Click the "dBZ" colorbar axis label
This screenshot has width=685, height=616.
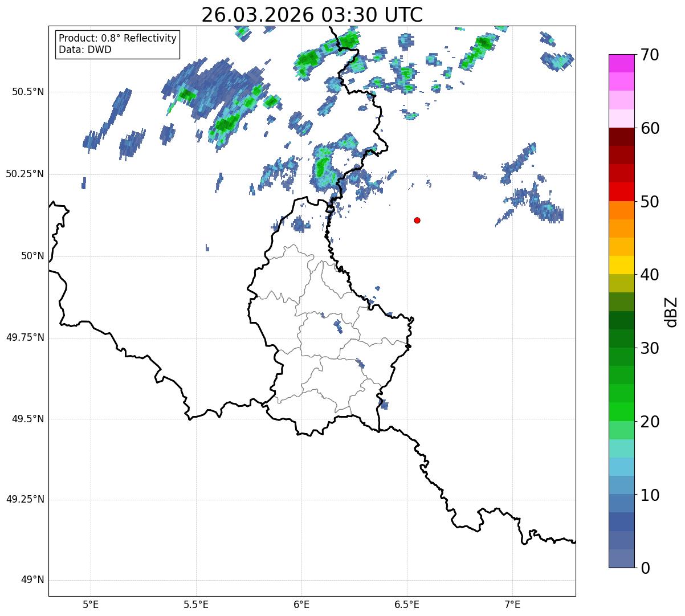[x=671, y=312]
